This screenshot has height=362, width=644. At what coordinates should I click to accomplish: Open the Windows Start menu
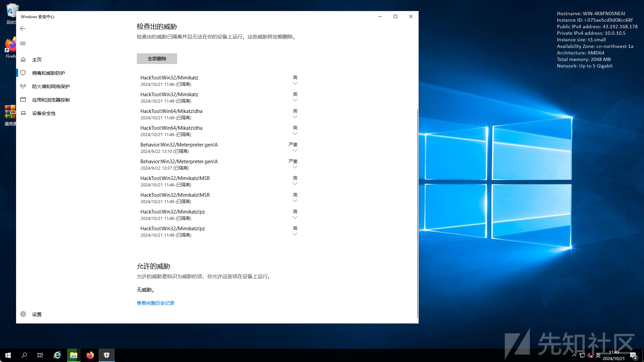tap(8, 355)
